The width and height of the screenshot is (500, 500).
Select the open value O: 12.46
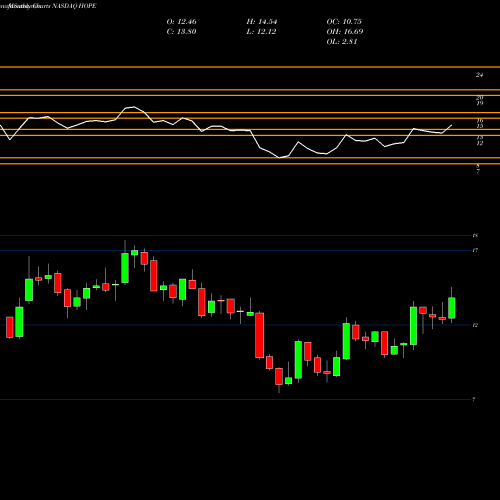(181, 22)
